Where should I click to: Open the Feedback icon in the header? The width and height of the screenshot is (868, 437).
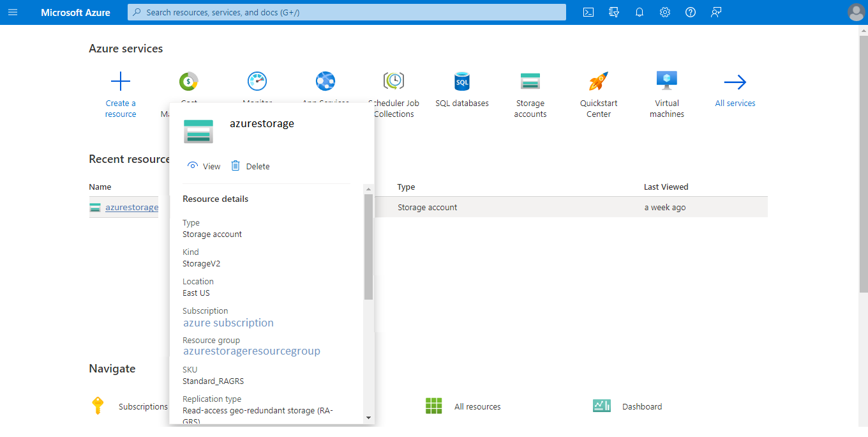[x=716, y=12]
